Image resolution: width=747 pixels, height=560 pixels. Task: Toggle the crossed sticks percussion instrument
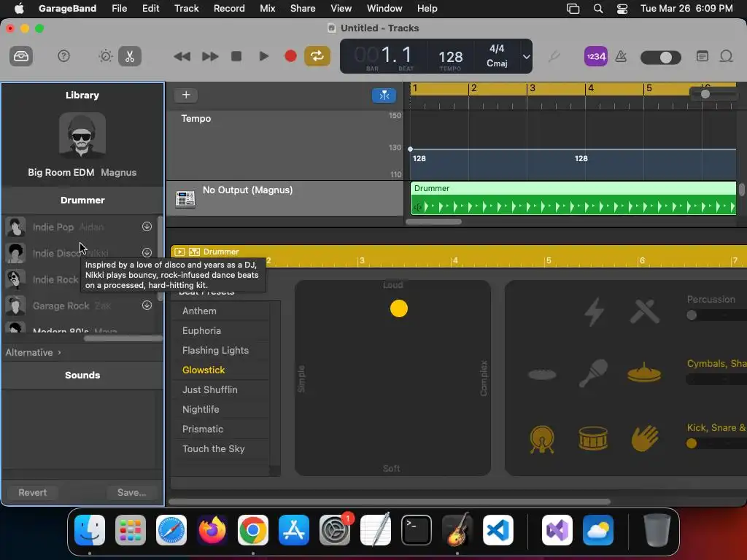pyautogui.click(x=645, y=312)
